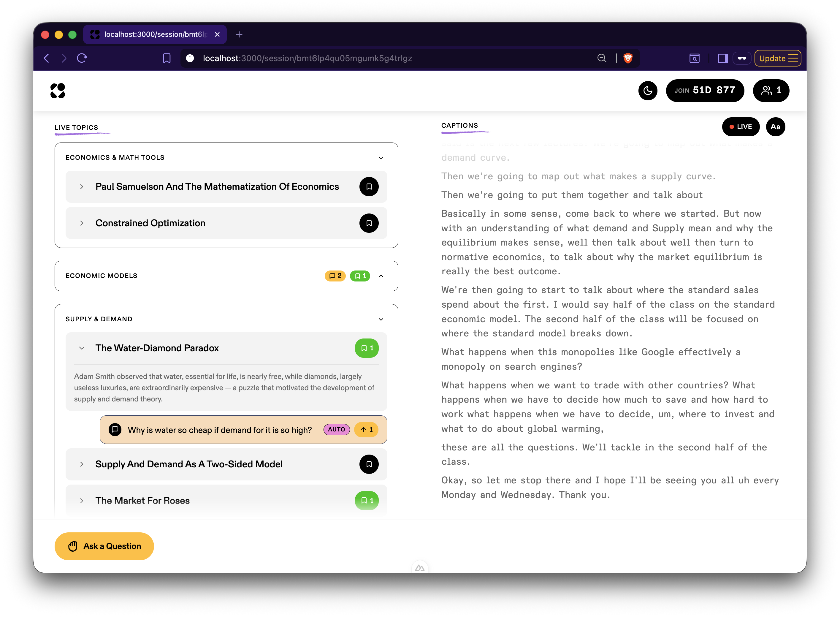Open Brave Shields in the address bar
Image resolution: width=840 pixels, height=617 pixels.
click(628, 58)
